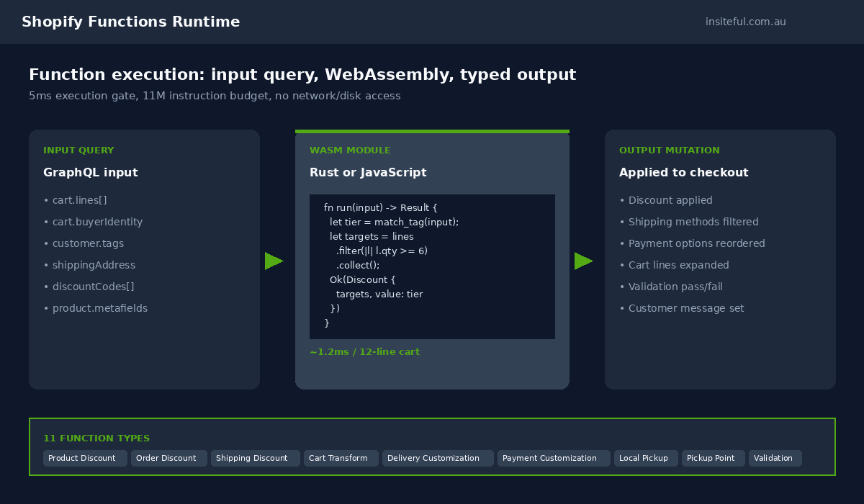Click the Rust or JavaScript heading
Viewport: 864px width, 504px height.
(368, 173)
